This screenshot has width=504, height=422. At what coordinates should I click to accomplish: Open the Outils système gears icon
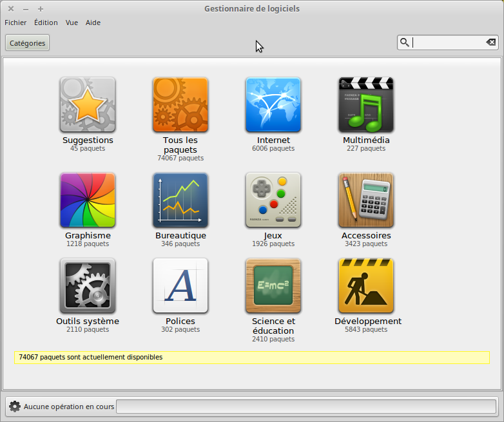88,285
